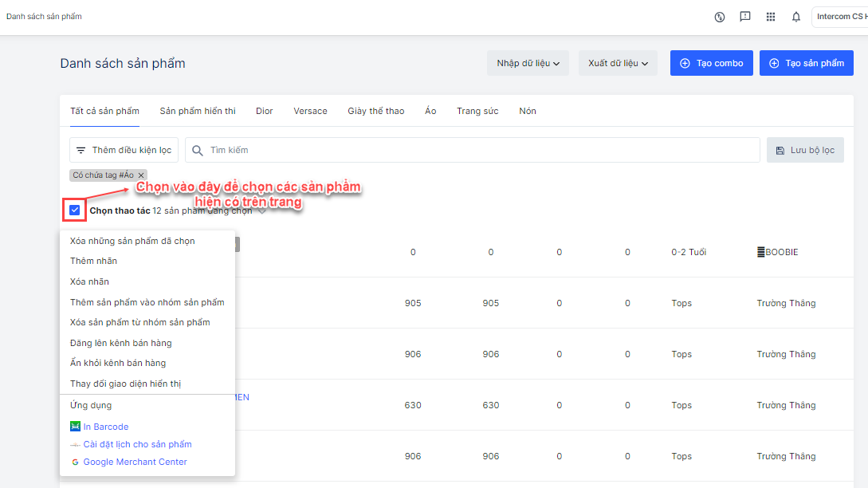Open 'Cài đặt lịch cho sản phẩm' link

coord(137,444)
